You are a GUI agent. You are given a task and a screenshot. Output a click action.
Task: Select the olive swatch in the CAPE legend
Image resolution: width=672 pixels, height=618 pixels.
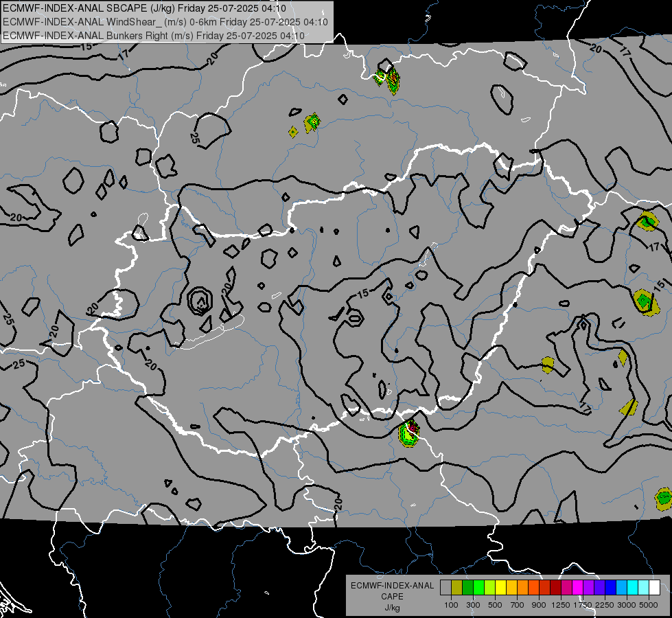coord(457,588)
